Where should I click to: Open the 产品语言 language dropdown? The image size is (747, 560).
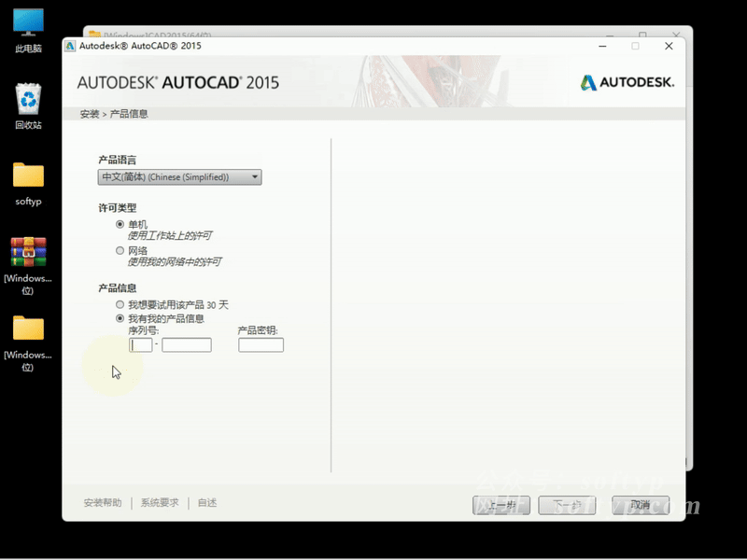pos(179,177)
